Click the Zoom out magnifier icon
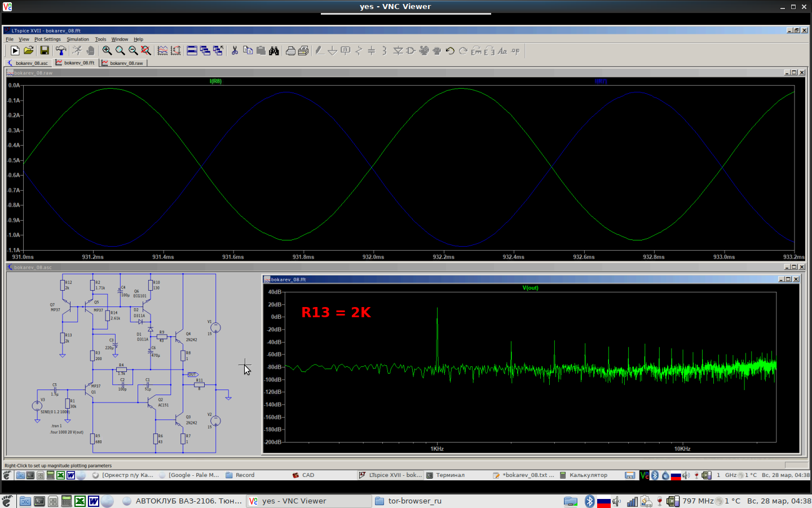The width and height of the screenshot is (812, 508). click(133, 51)
